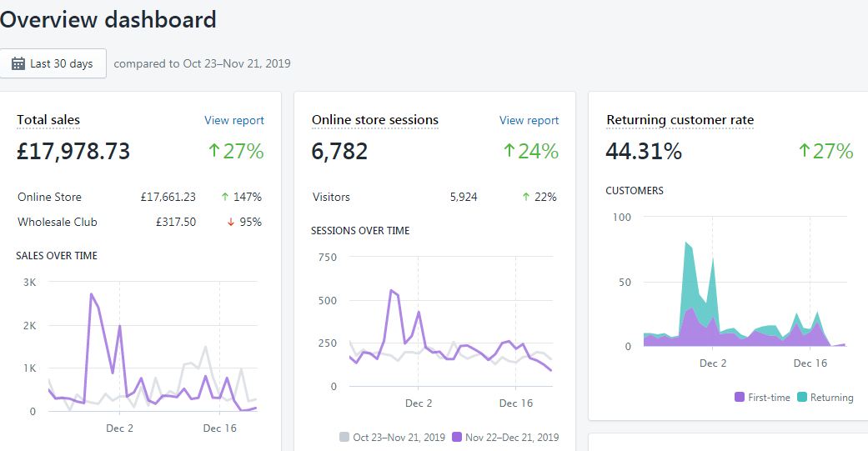Click the First-time legend label

pyautogui.click(x=769, y=398)
